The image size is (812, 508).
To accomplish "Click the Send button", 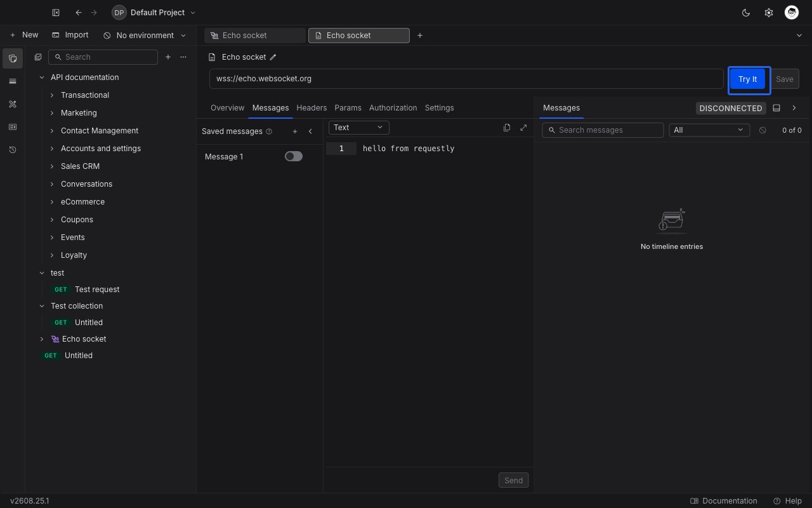I will pyautogui.click(x=513, y=481).
